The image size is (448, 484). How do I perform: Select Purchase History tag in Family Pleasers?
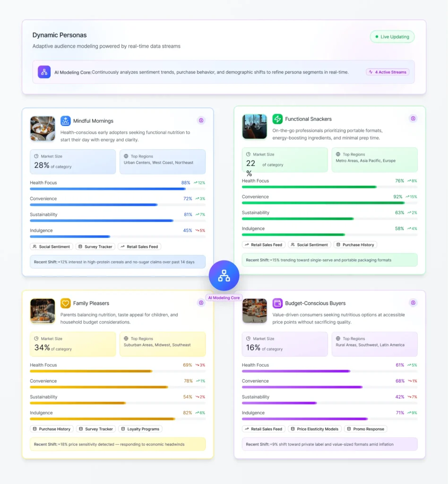pos(52,429)
